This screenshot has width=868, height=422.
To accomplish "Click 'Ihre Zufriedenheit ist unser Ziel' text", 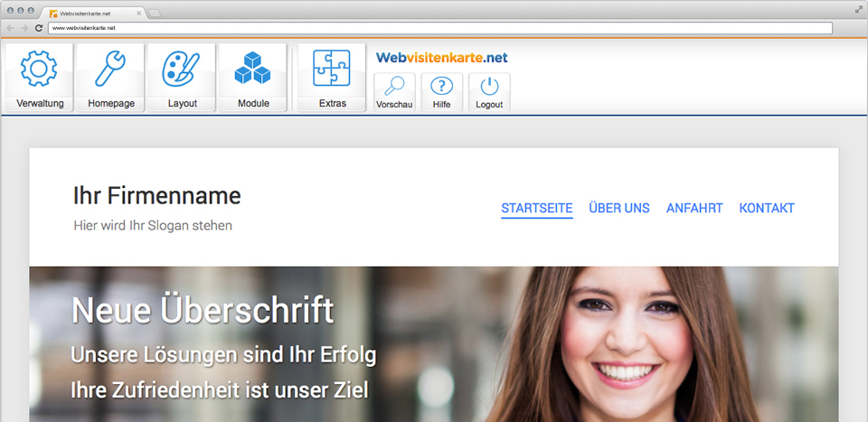I will pyautogui.click(x=219, y=390).
